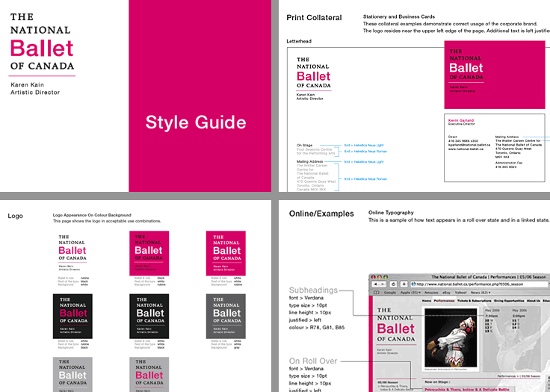Click 'Logo Appearance On Colour Background' text

(92, 215)
